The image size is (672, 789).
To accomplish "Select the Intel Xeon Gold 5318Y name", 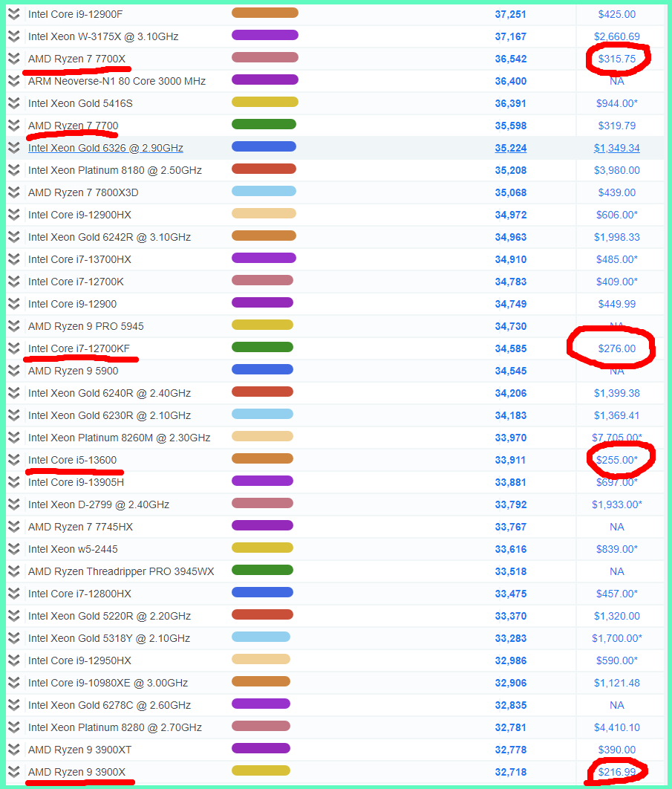I will tap(109, 638).
